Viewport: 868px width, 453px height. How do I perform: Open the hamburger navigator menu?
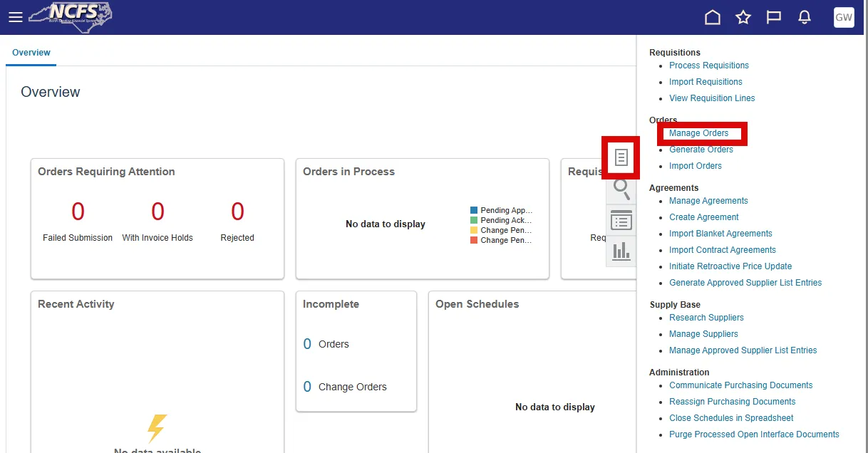pos(15,17)
